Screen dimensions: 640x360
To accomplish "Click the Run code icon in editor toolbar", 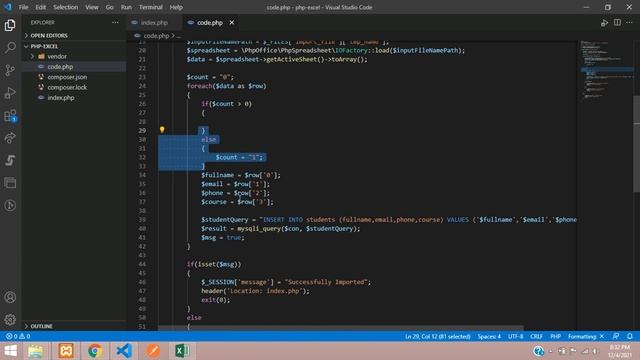I will pyautogui.click(x=604, y=23).
